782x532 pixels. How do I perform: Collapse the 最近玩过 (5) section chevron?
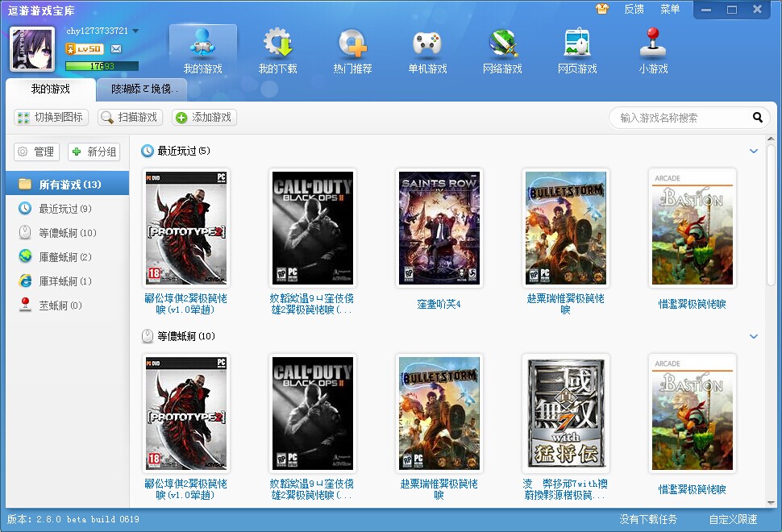[754, 151]
